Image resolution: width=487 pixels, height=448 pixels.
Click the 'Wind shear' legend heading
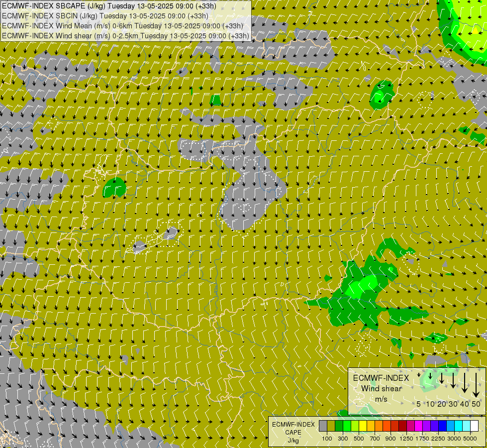(x=382, y=389)
